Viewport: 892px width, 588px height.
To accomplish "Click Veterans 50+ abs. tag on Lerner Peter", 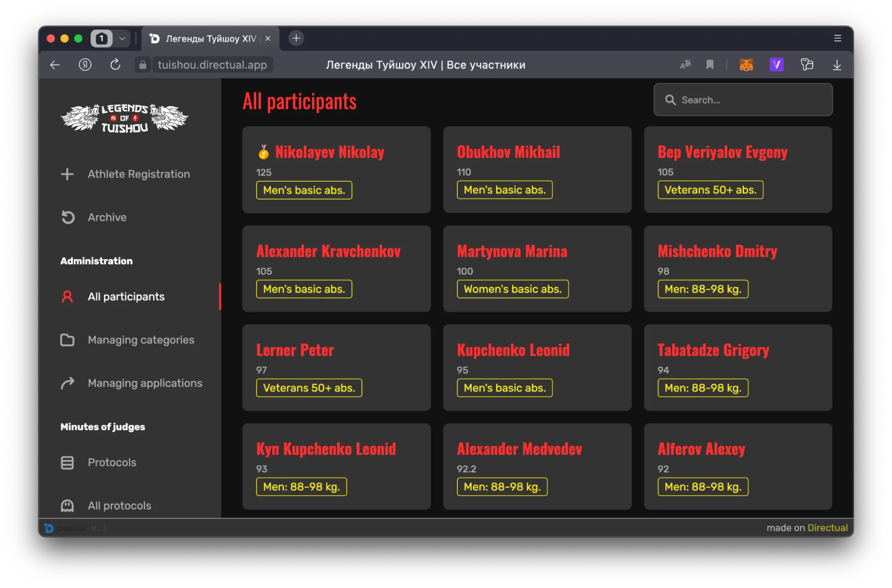I will click(x=309, y=388).
